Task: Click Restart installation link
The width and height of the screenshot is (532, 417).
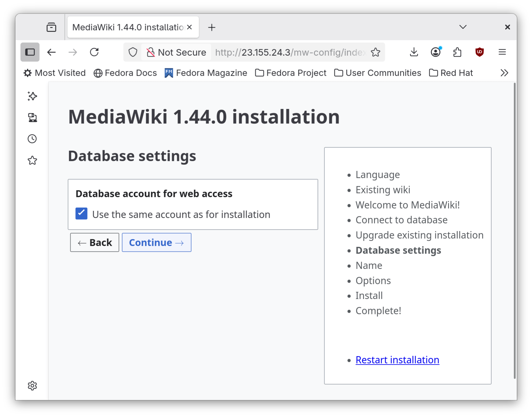Action: (x=397, y=360)
